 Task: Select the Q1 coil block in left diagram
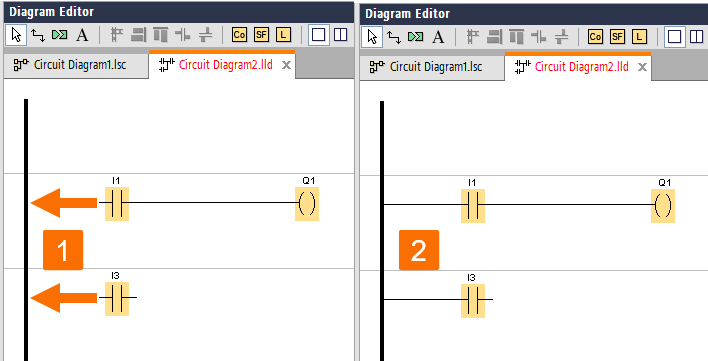pyautogui.click(x=307, y=204)
